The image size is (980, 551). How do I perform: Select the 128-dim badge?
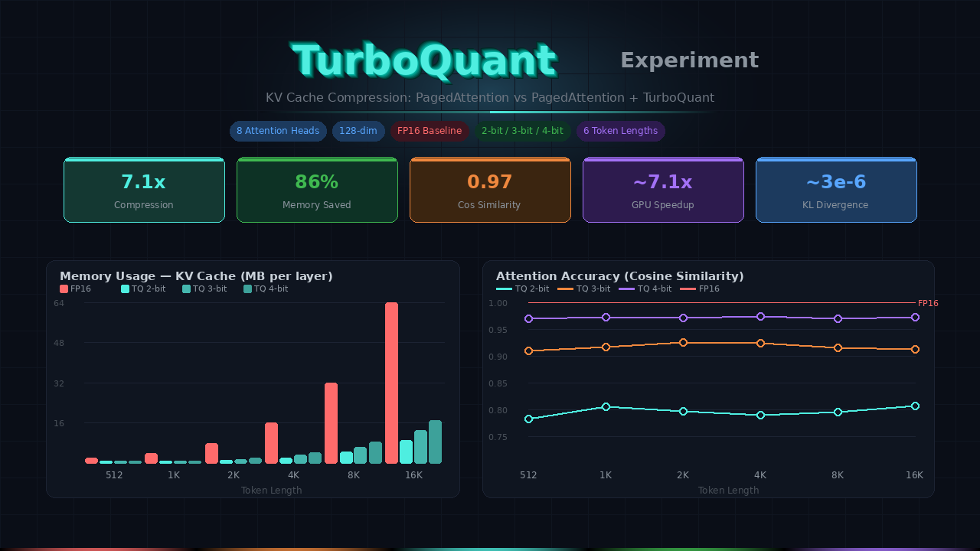[x=358, y=131]
